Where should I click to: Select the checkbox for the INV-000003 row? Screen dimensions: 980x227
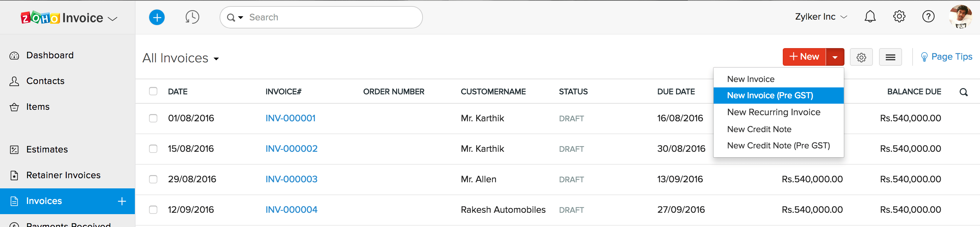tap(153, 179)
